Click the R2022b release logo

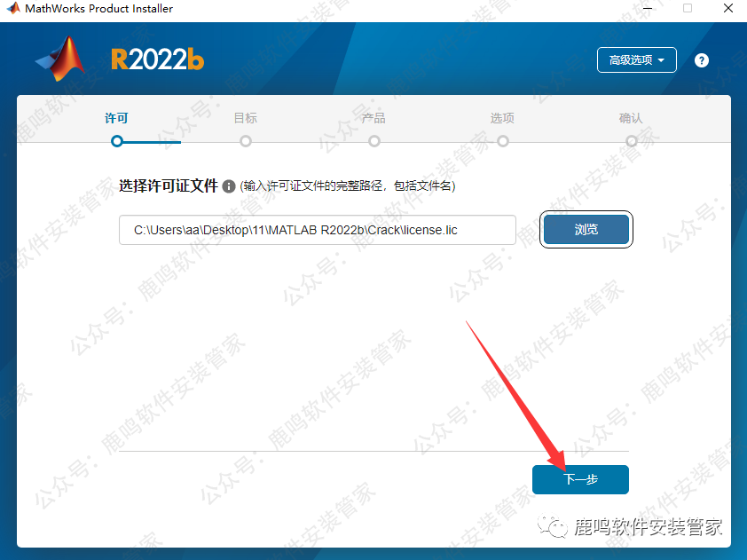(x=158, y=59)
